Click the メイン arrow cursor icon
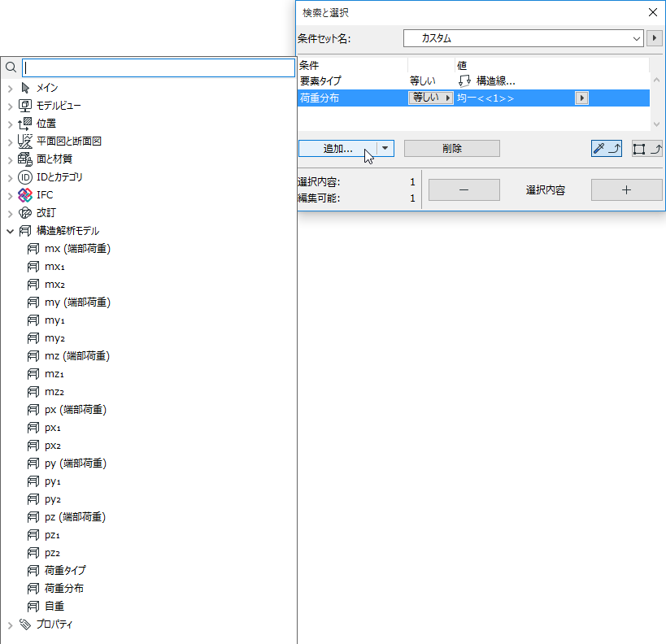Screen dimensions: 666x644 click(x=25, y=88)
